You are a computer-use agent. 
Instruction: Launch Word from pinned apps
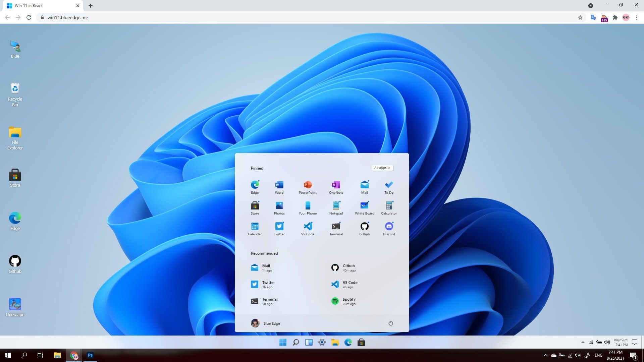[279, 187]
